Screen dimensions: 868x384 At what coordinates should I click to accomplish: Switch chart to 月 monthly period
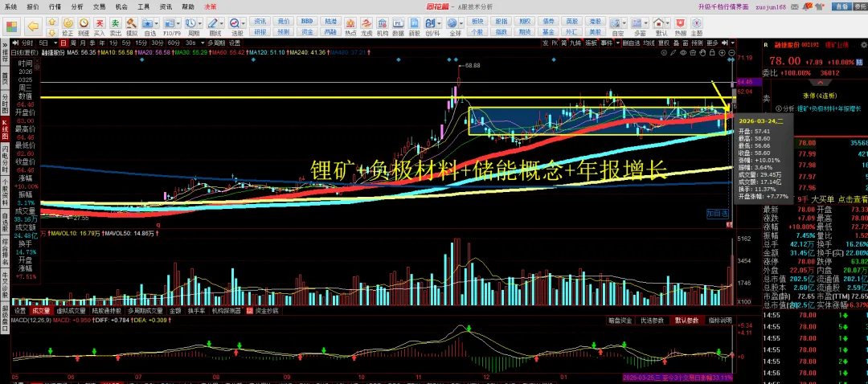coord(83,43)
